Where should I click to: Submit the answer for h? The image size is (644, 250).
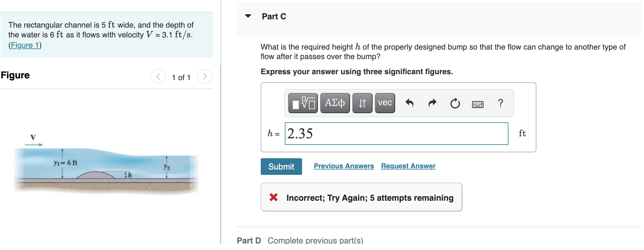(281, 167)
